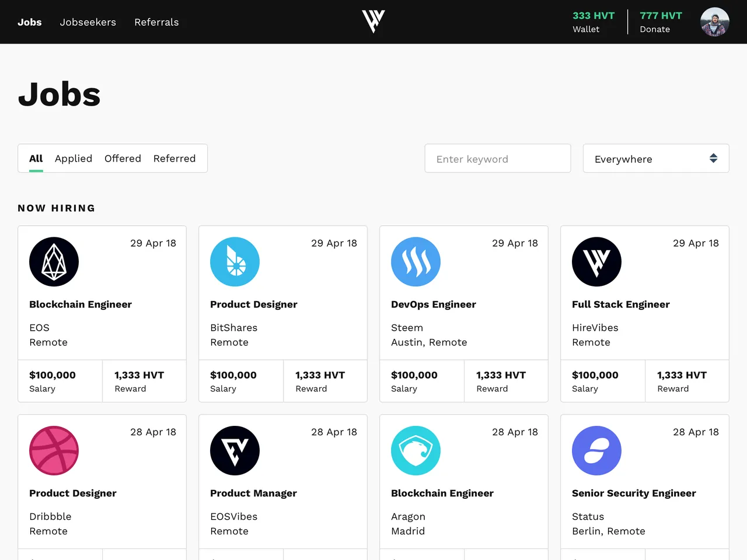
Task: Open the Everywhere location dropdown
Action: coord(656,159)
